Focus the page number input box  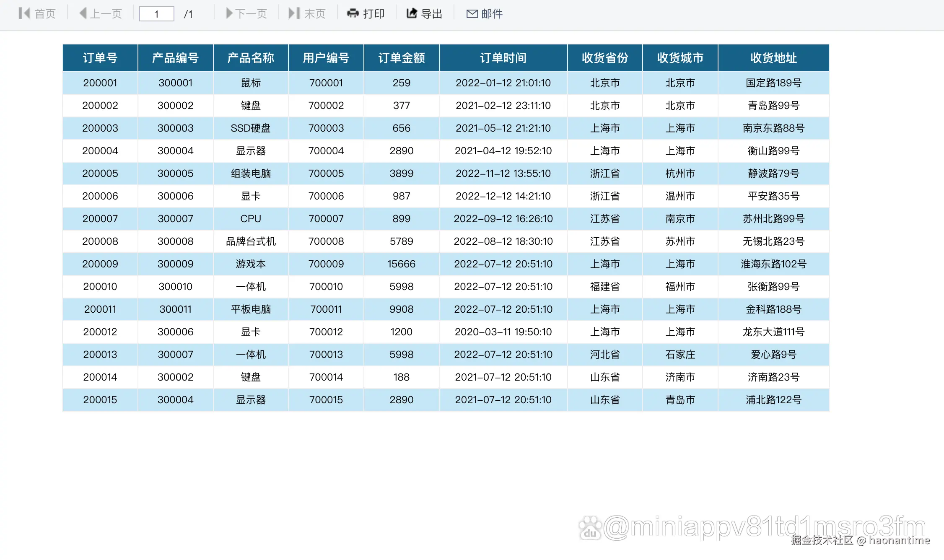pyautogui.click(x=156, y=14)
